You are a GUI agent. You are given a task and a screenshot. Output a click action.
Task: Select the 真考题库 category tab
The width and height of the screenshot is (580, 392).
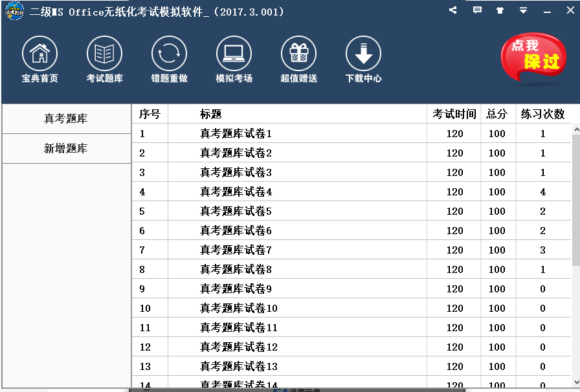click(x=66, y=119)
